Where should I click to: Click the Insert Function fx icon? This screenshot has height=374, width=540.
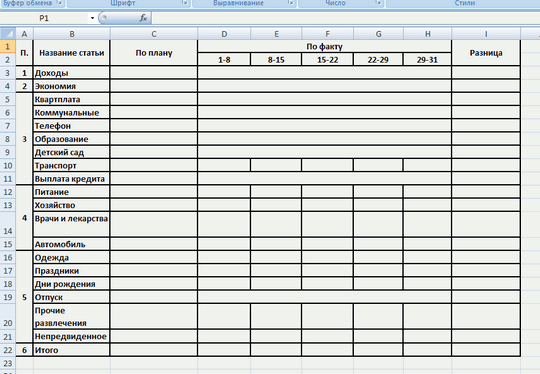click(x=143, y=18)
